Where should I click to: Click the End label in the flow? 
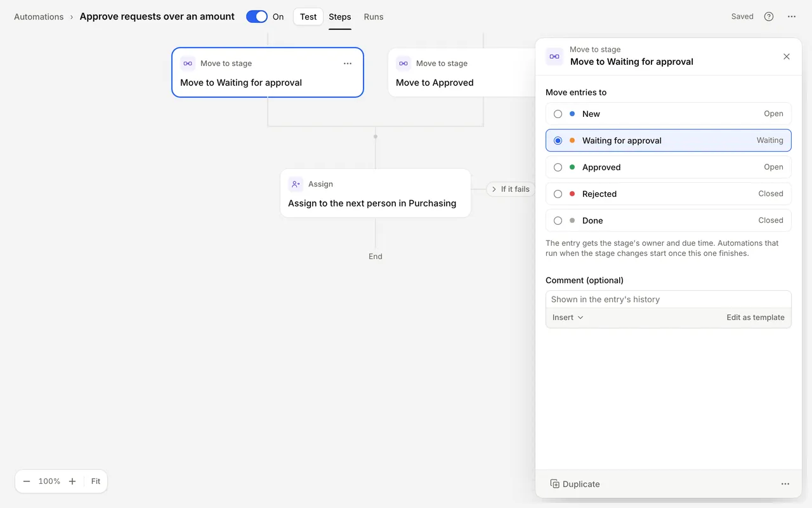[x=376, y=257]
